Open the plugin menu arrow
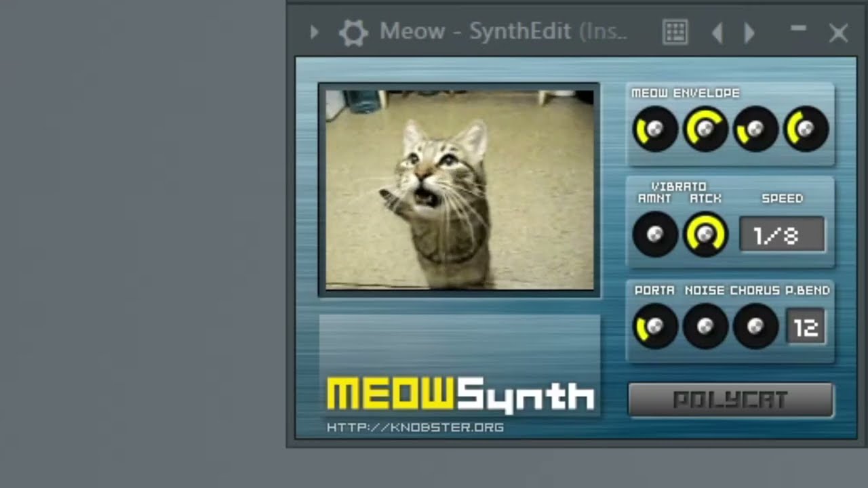This screenshot has height=488, width=868. (x=314, y=32)
